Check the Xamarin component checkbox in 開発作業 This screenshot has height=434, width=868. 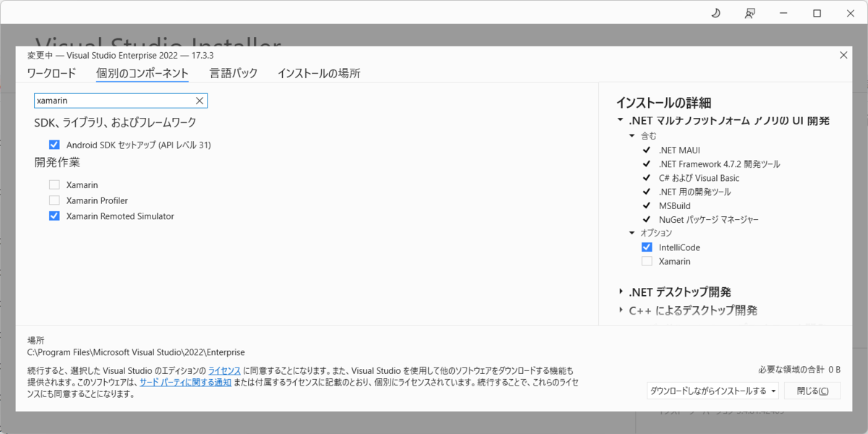[x=54, y=184]
